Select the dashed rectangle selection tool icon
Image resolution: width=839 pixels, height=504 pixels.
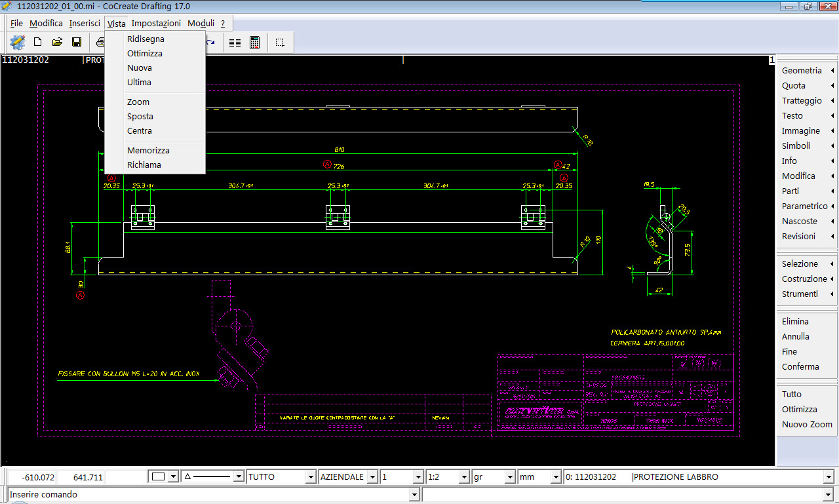coord(280,43)
